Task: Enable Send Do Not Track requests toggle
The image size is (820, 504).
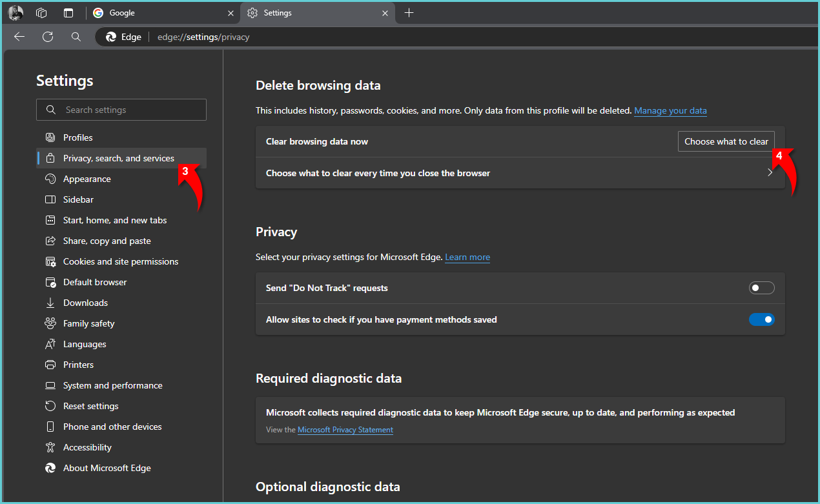Action: [x=762, y=288]
